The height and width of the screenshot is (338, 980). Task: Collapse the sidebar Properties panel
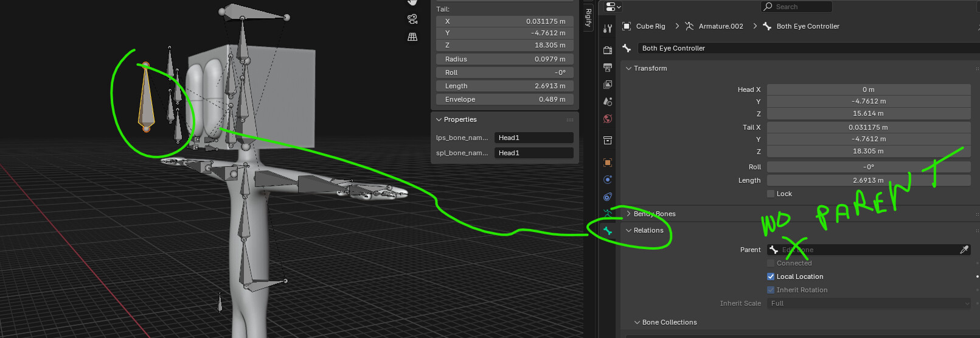point(439,119)
